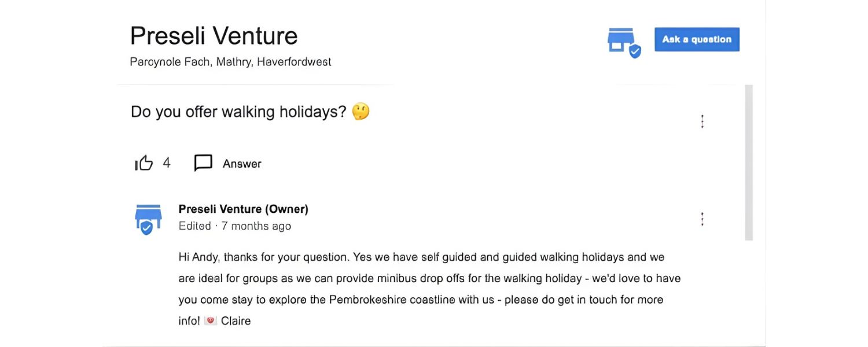Click the like count showing 4
868x347 pixels.
tap(167, 163)
